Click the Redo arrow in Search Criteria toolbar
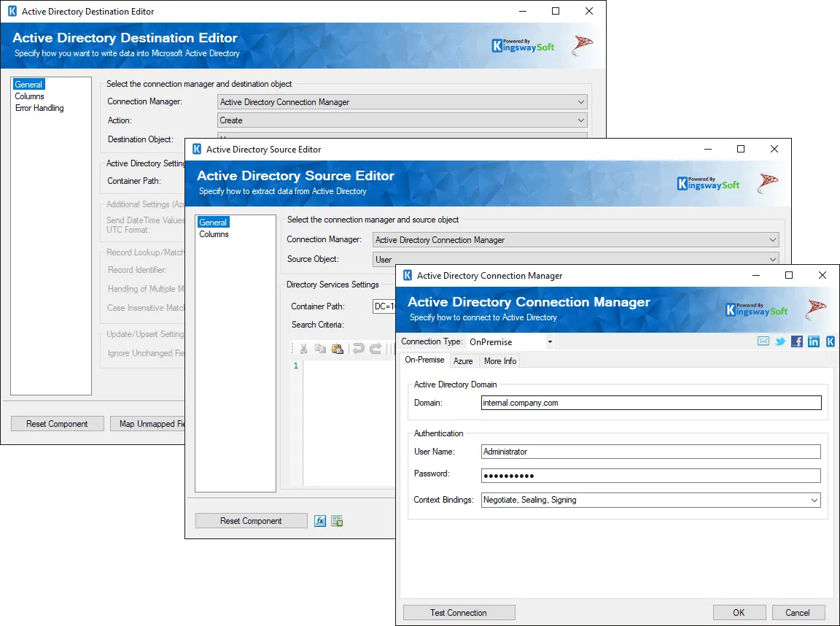 [x=376, y=349]
